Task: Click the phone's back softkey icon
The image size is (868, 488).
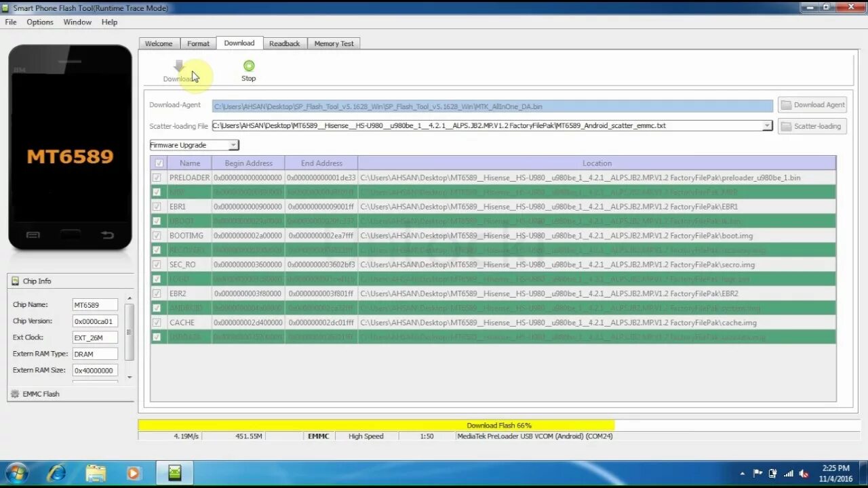Action: point(107,235)
